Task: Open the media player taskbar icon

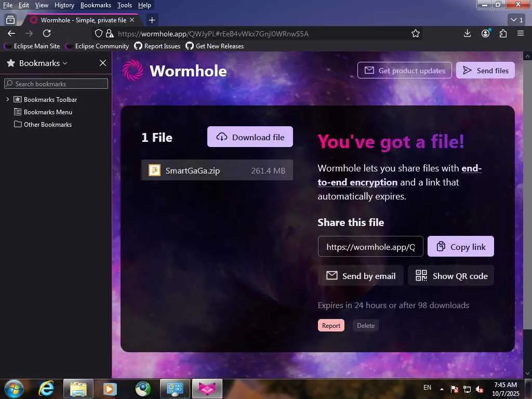Action: click(110, 389)
